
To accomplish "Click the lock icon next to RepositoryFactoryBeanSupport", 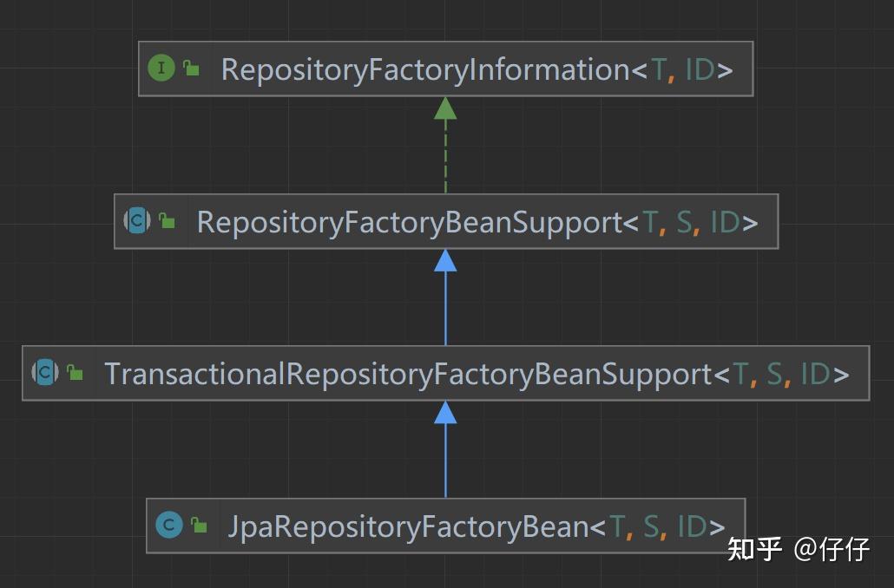I will (165, 220).
